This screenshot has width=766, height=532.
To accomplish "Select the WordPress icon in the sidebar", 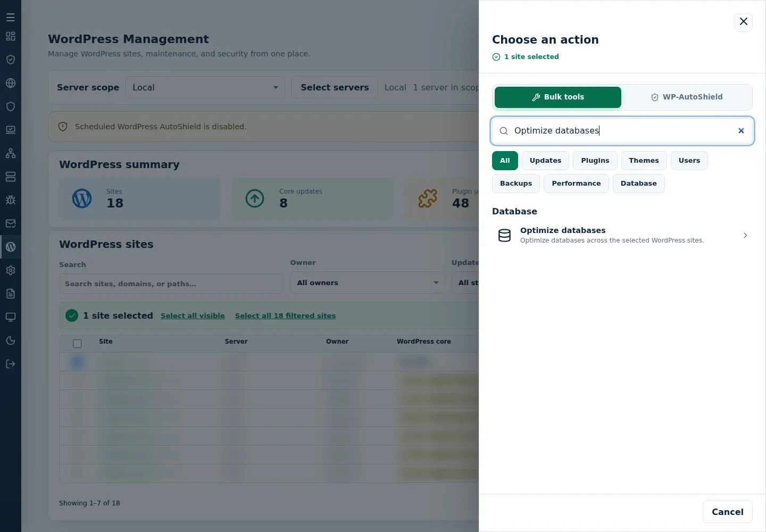I will (x=11, y=247).
